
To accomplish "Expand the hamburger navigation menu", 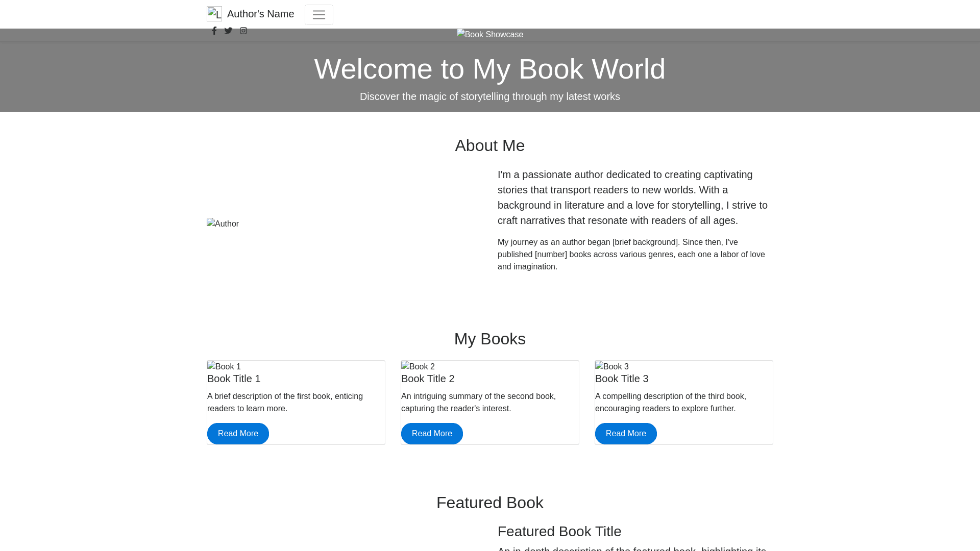I will (318, 15).
